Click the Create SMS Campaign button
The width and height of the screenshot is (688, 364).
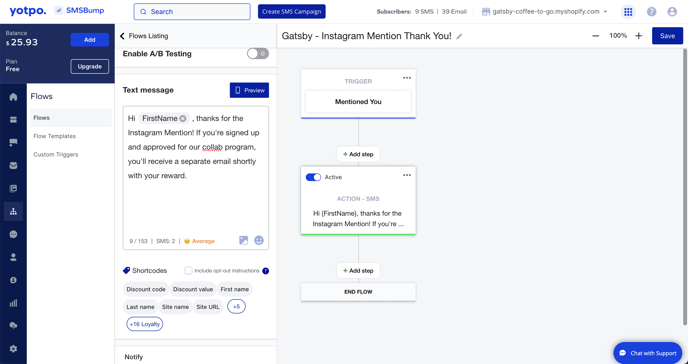click(x=292, y=11)
